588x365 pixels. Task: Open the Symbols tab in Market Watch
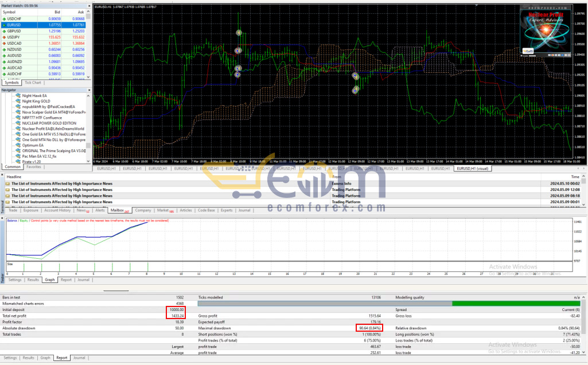click(11, 83)
